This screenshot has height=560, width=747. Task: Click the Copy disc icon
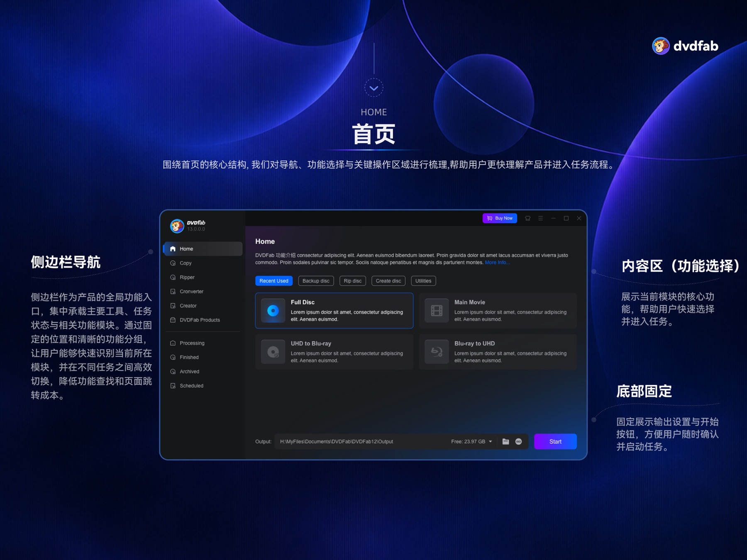coord(173,263)
